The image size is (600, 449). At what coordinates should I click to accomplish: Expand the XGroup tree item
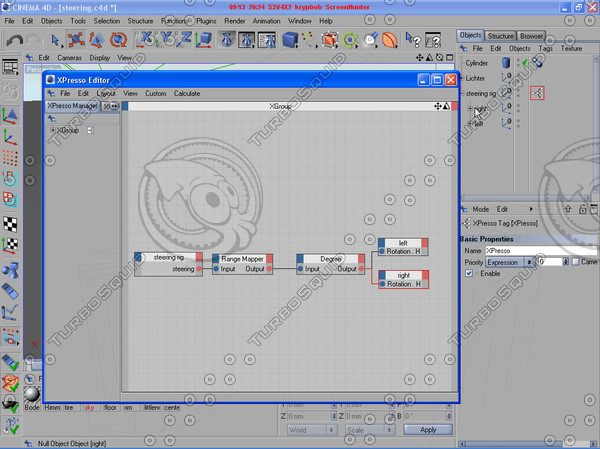(x=53, y=130)
